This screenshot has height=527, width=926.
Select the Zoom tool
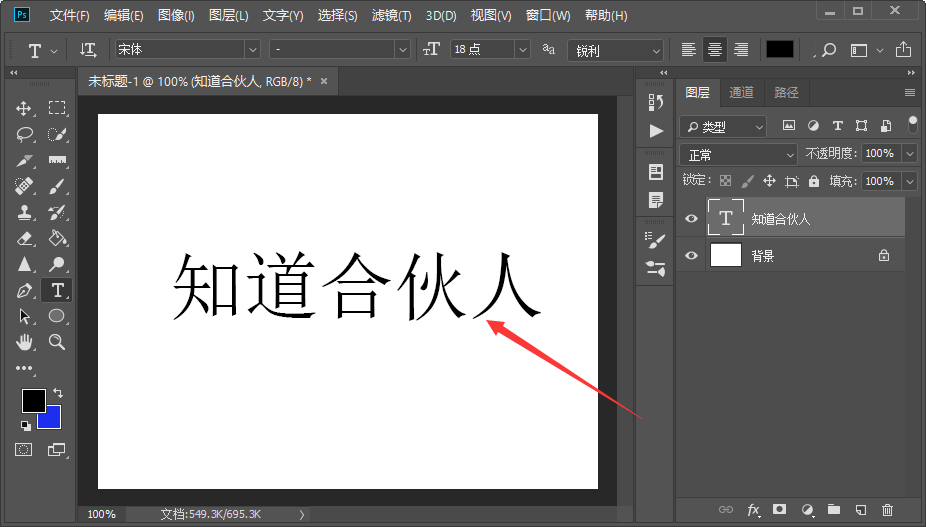point(57,342)
